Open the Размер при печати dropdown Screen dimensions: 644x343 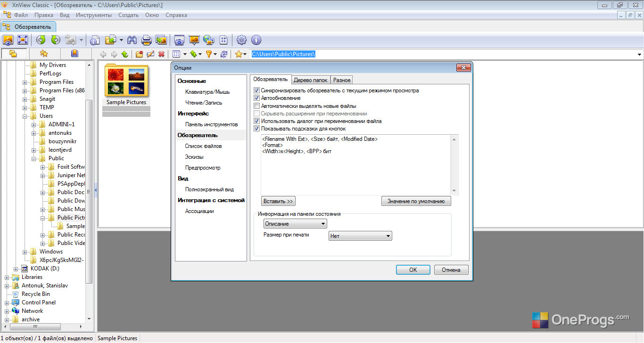pos(360,236)
